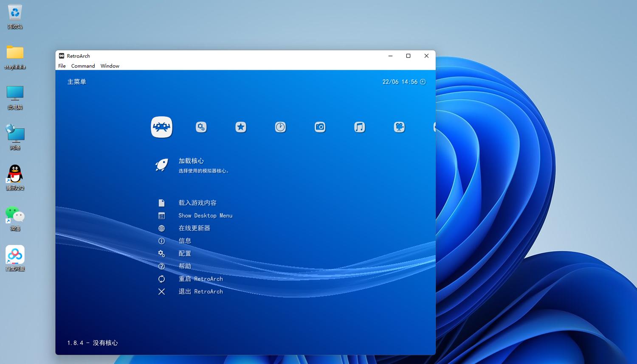637x364 pixels.
Task: Open the Video camera tab icon
Action: point(399,127)
